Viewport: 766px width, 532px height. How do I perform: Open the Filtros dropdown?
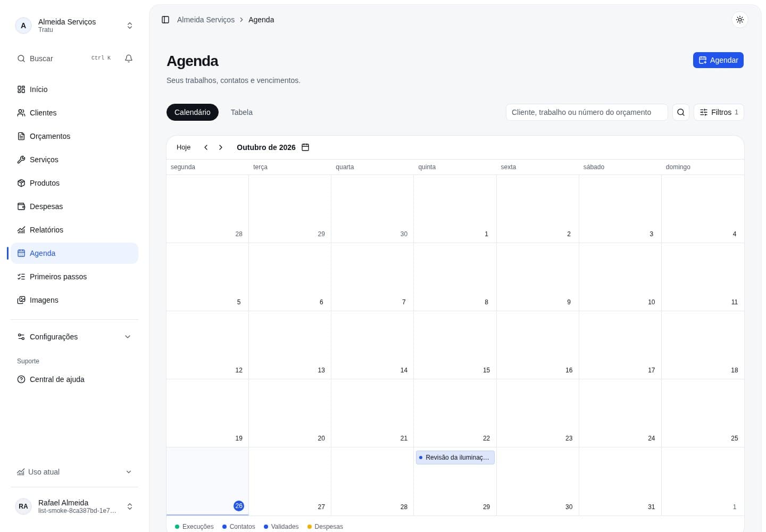[x=719, y=112]
